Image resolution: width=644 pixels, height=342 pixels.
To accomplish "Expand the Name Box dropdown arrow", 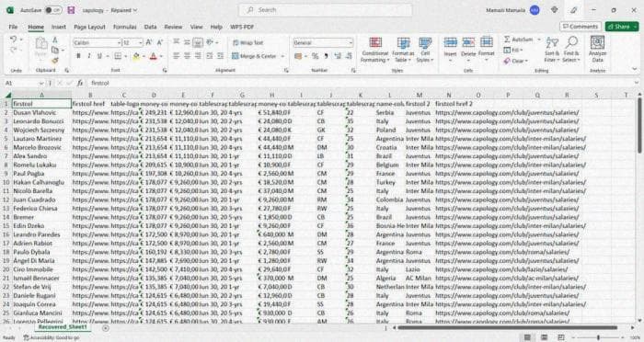I will click(41, 84).
